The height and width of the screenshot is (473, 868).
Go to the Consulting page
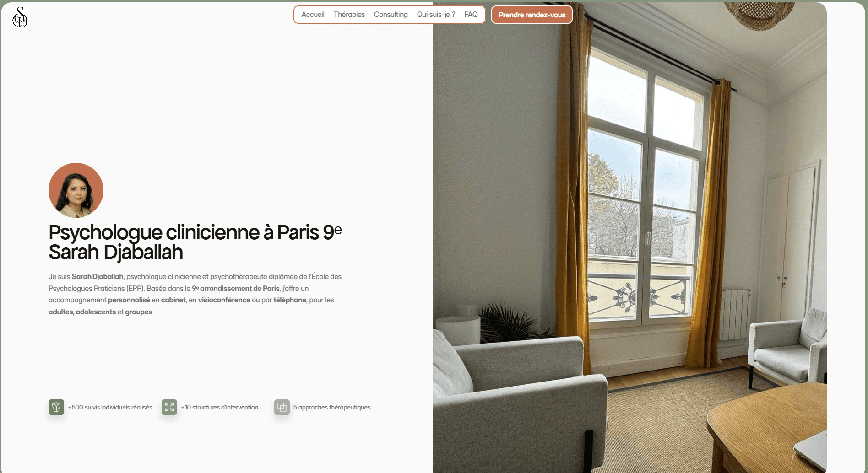pyautogui.click(x=391, y=15)
